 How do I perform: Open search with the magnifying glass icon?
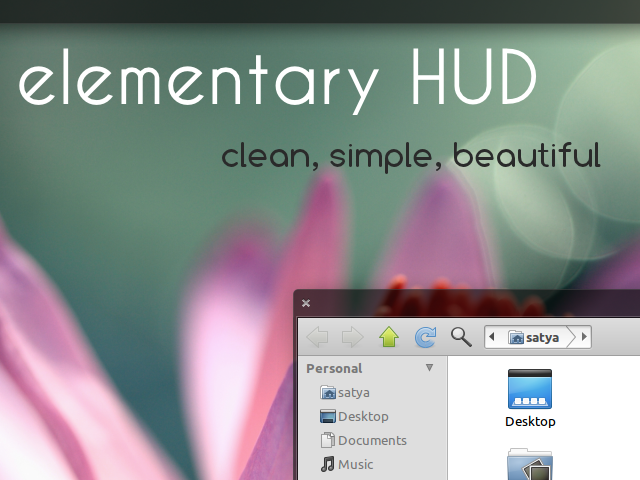461,337
